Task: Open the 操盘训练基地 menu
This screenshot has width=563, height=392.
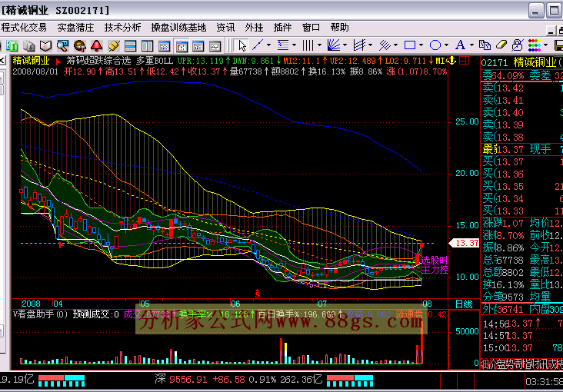Action: (x=178, y=27)
